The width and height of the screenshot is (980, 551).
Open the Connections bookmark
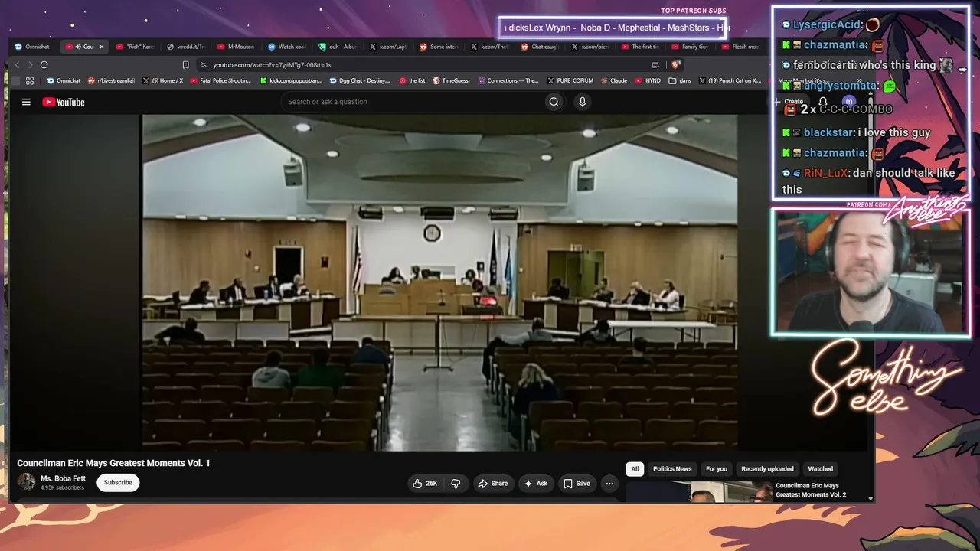(508, 80)
